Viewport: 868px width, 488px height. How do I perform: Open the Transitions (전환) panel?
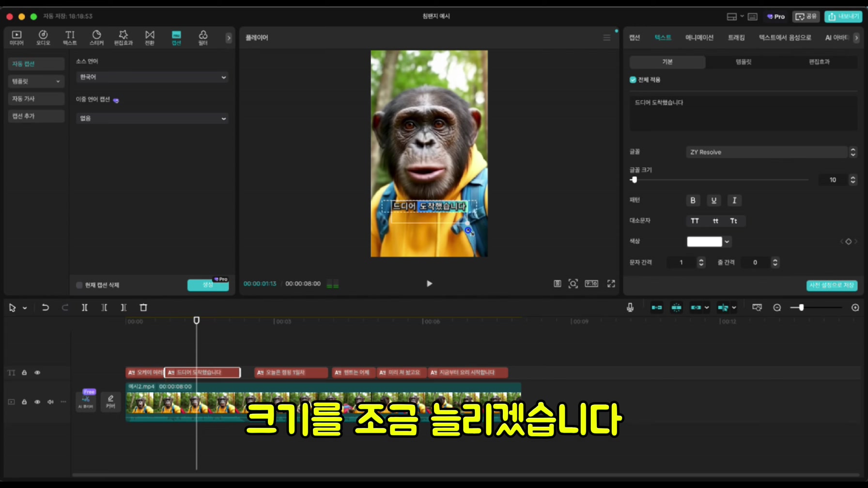point(150,37)
